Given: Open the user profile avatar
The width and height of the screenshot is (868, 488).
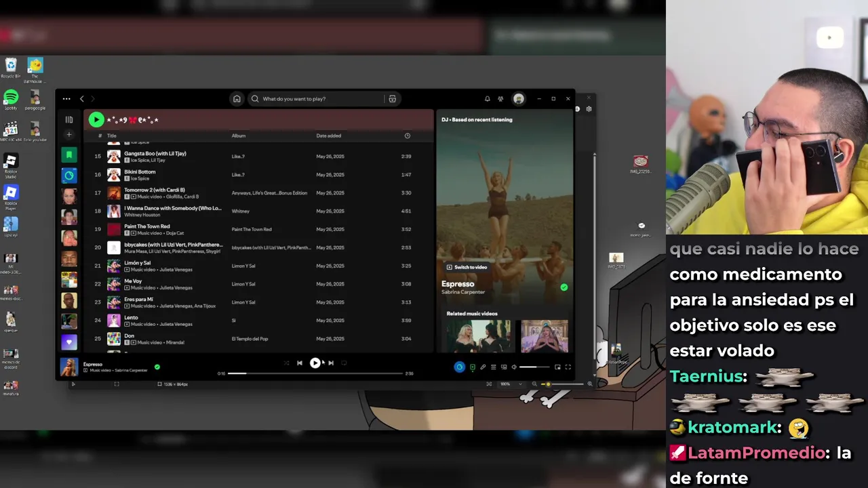Looking at the screenshot, I should 519,99.
